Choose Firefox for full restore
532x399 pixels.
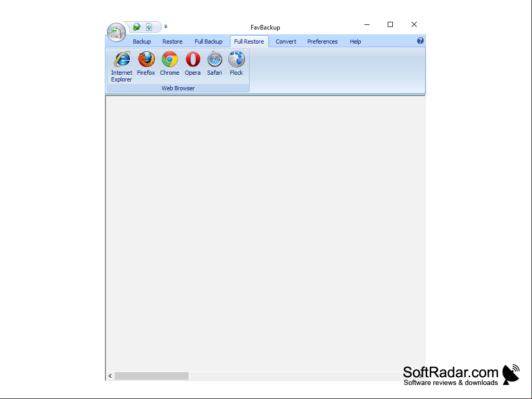(x=146, y=63)
